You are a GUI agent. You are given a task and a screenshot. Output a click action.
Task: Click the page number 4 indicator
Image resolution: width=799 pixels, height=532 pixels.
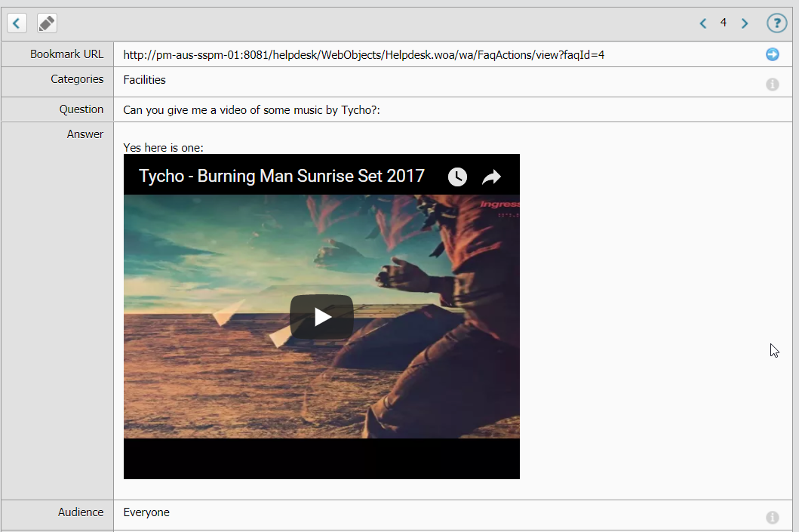click(x=723, y=23)
